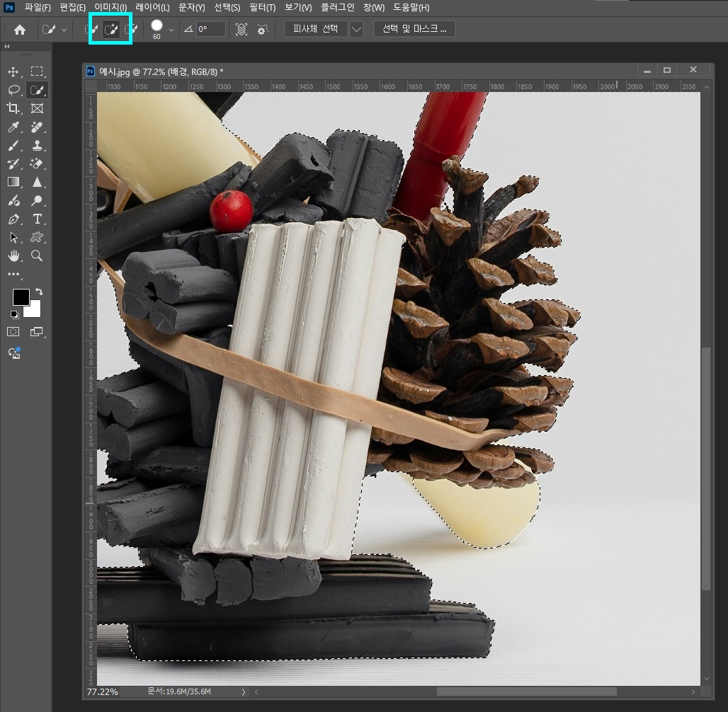Collapse the toolbox with double-arrow
The image size is (728, 712).
tap(7, 47)
